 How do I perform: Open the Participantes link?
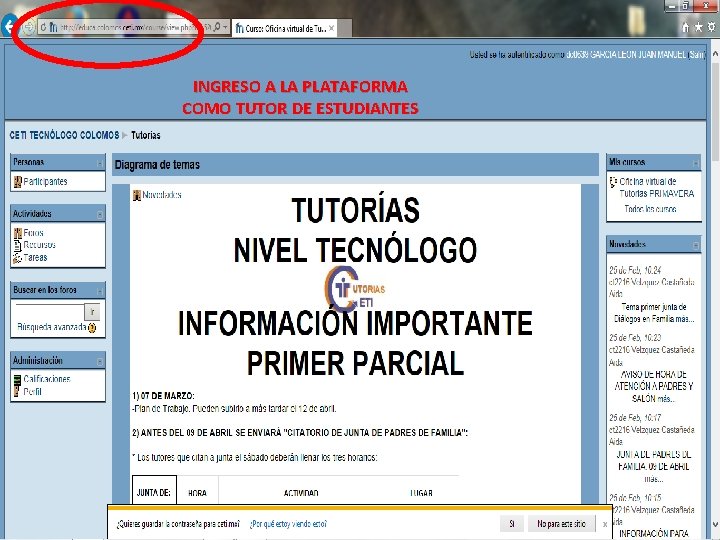45,182
